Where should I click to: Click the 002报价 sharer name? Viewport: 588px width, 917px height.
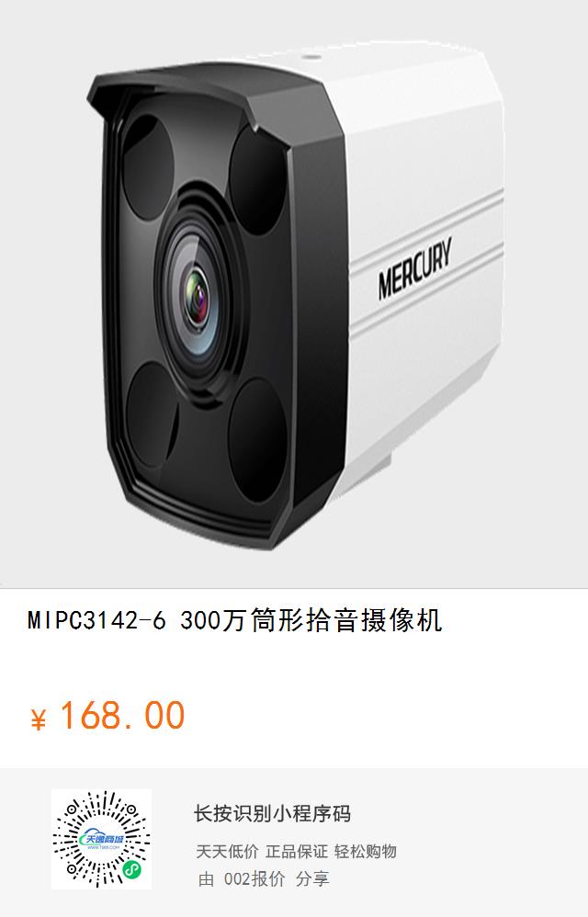(x=254, y=878)
